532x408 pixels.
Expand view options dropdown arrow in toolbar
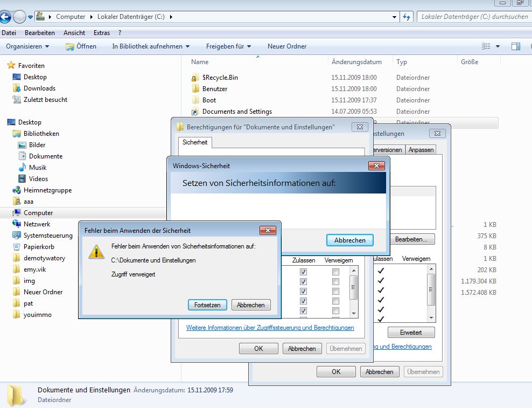click(498, 46)
